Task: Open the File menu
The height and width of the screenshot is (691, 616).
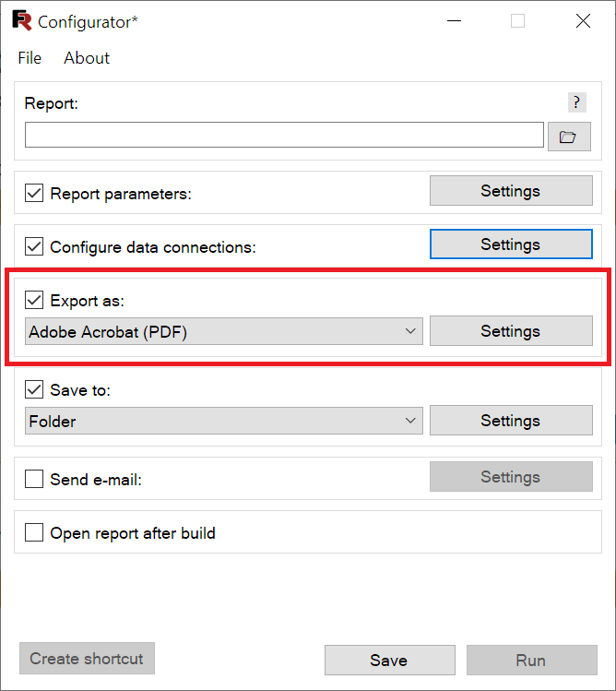Action: pyautogui.click(x=30, y=58)
